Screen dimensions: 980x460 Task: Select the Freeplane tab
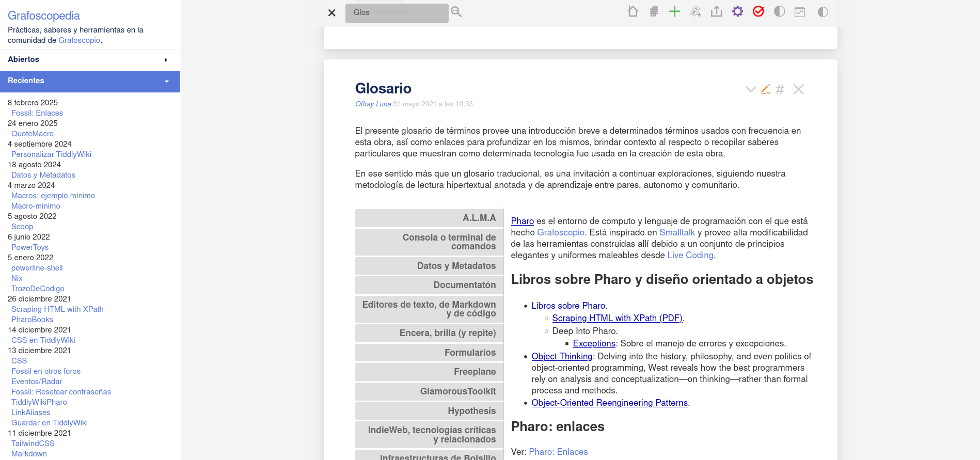click(429, 372)
